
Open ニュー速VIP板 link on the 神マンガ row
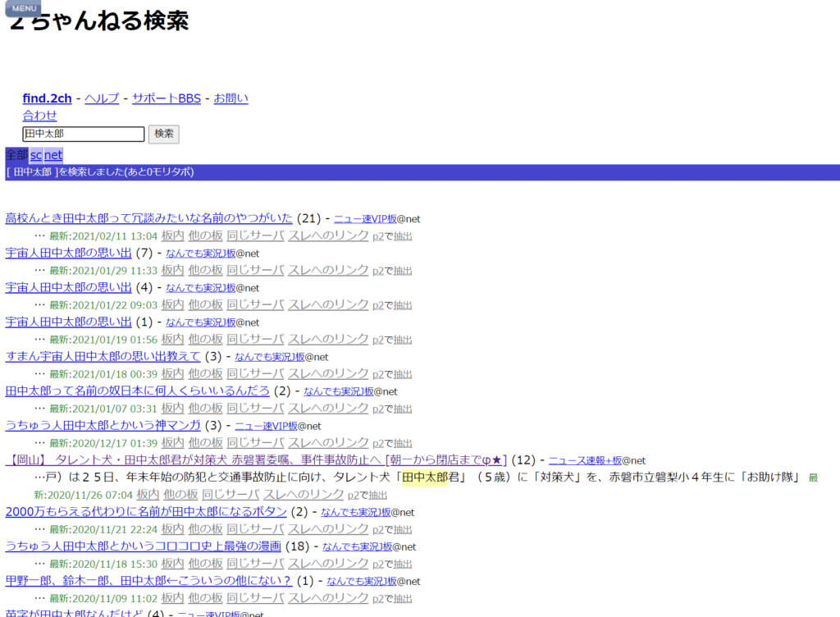click(x=266, y=426)
